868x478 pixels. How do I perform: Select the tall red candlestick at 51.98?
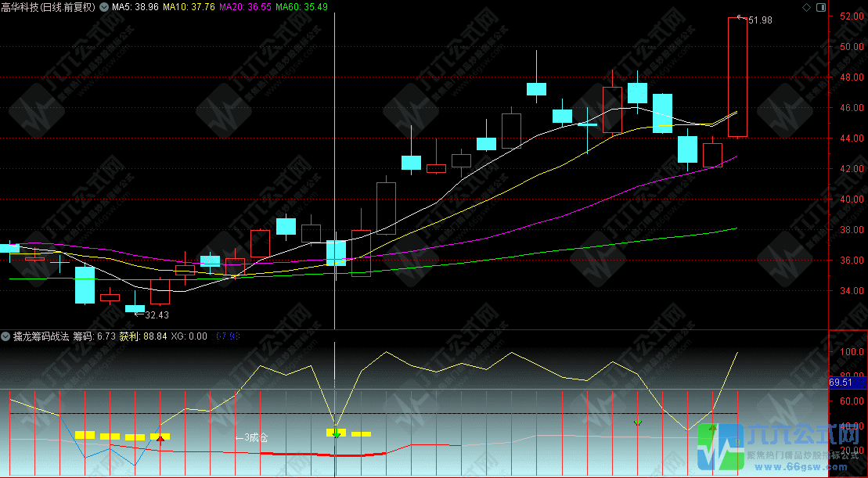pos(737,77)
